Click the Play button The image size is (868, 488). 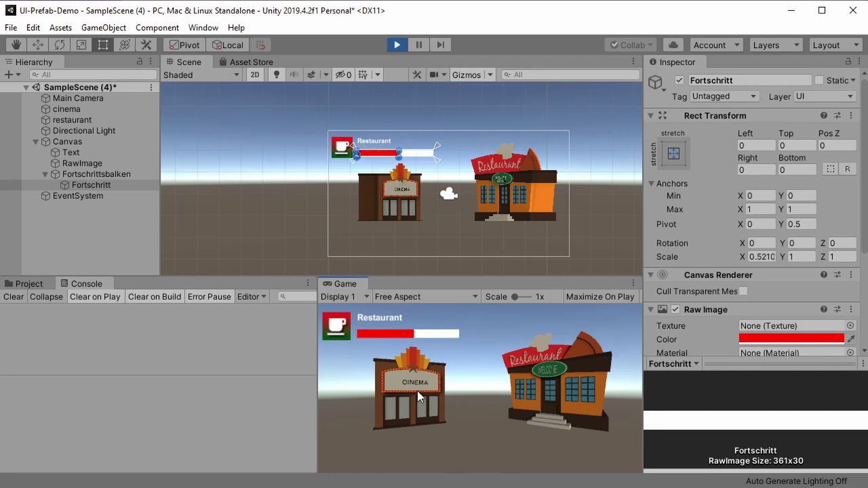[x=397, y=45]
